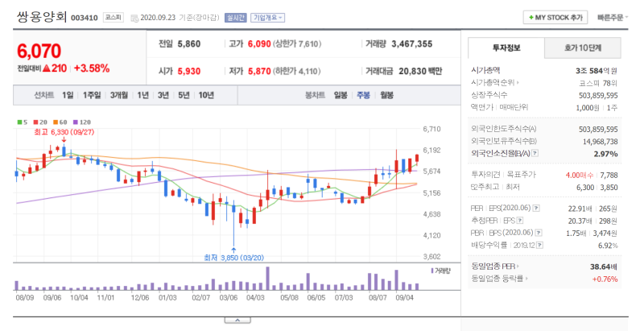
Task: Click the current price 6,070
Action: [x=39, y=52]
